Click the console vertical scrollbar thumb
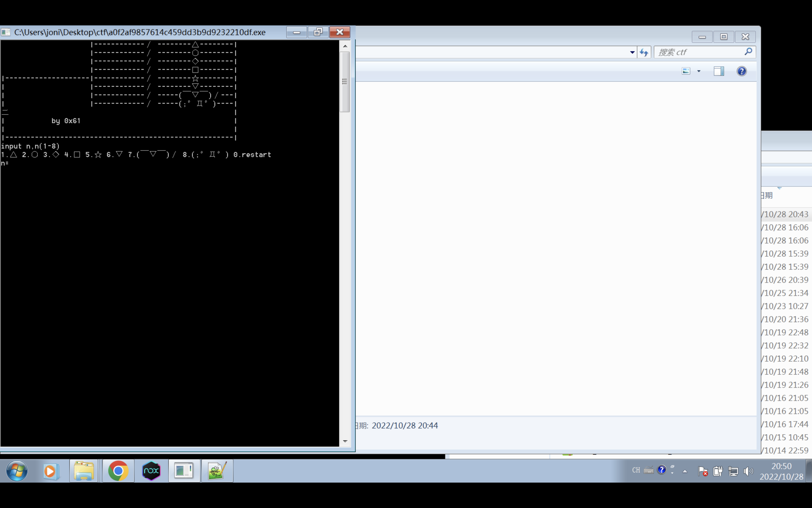 coord(345,82)
